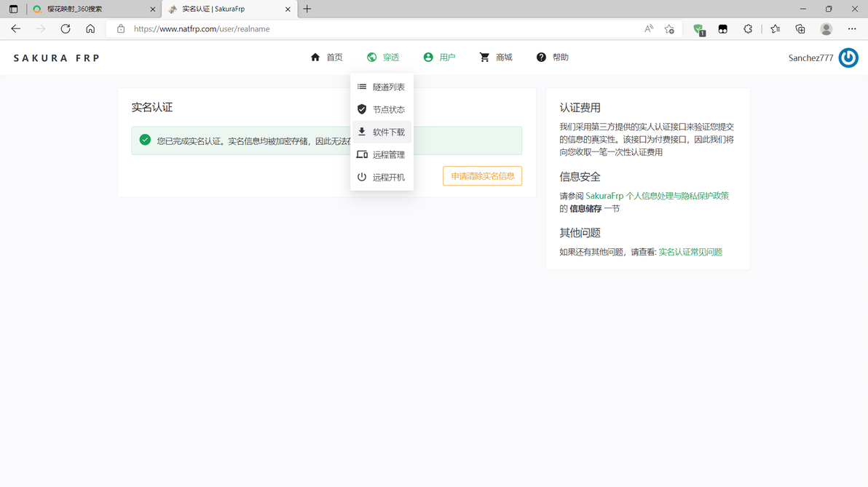Image resolution: width=868 pixels, height=487 pixels.
Task: Go to the 商城 shop page
Action: point(496,57)
